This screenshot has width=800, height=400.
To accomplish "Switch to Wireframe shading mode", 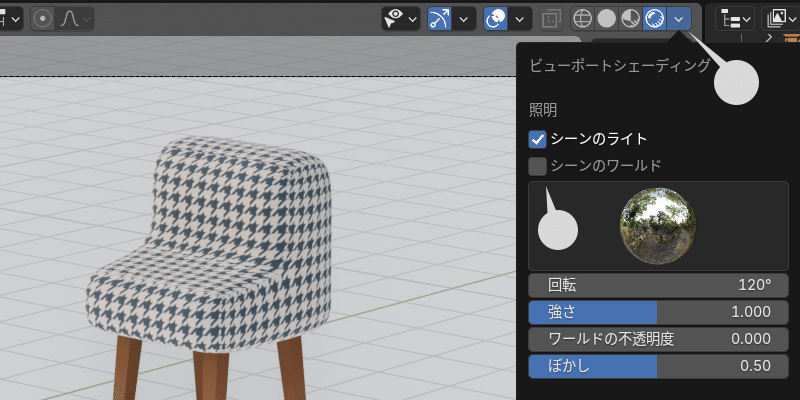I will coord(582,19).
